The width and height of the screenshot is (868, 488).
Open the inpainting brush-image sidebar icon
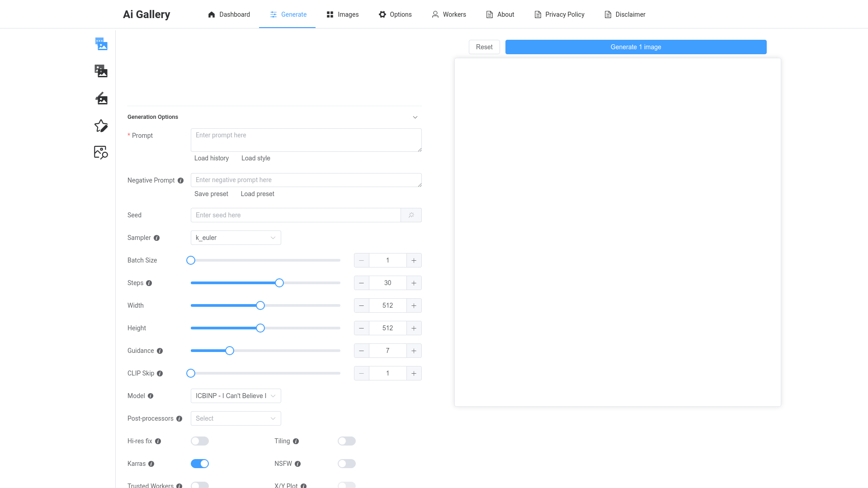tap(101, 98)
